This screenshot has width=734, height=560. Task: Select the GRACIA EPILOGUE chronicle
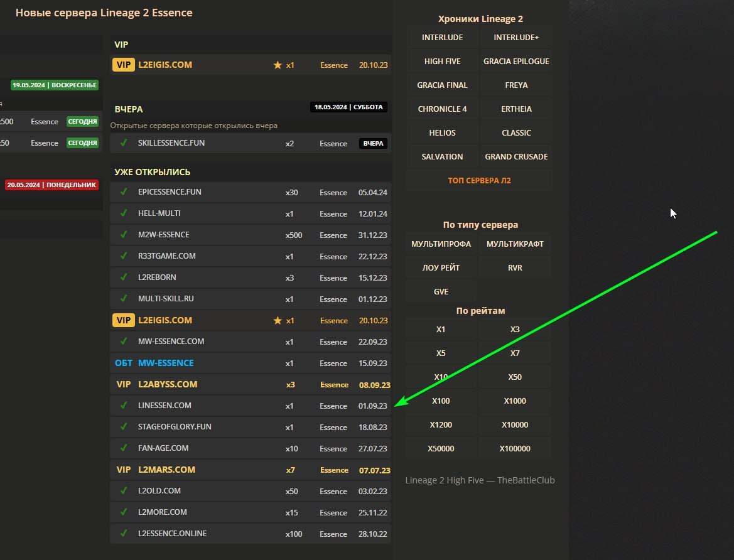(516, 62)
